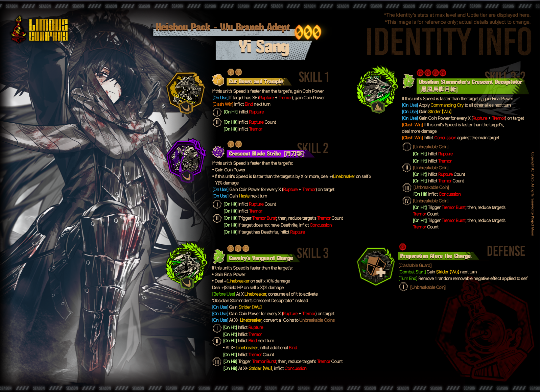Click 'If target has Deathrite, inflict Rupture' line

click(264, 232)
